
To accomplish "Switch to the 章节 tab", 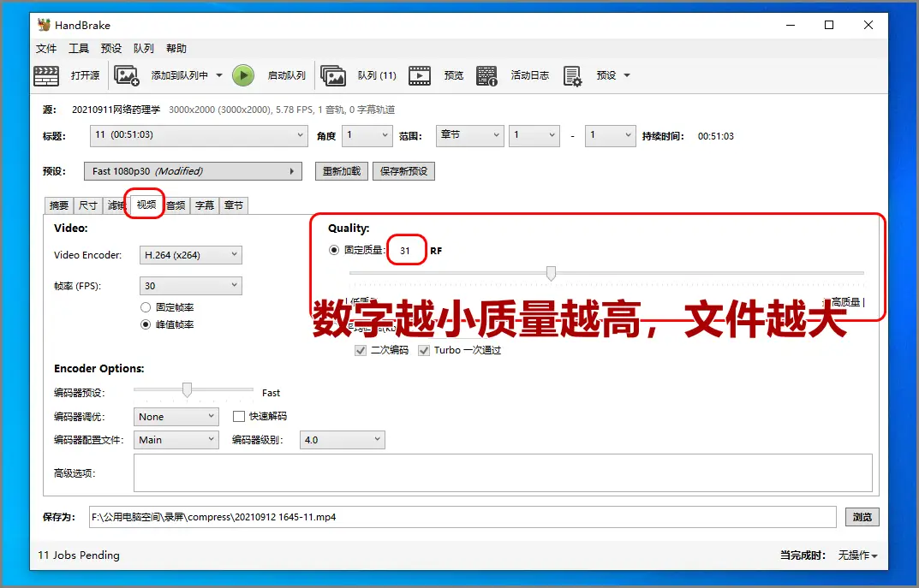I will point(233,205).
